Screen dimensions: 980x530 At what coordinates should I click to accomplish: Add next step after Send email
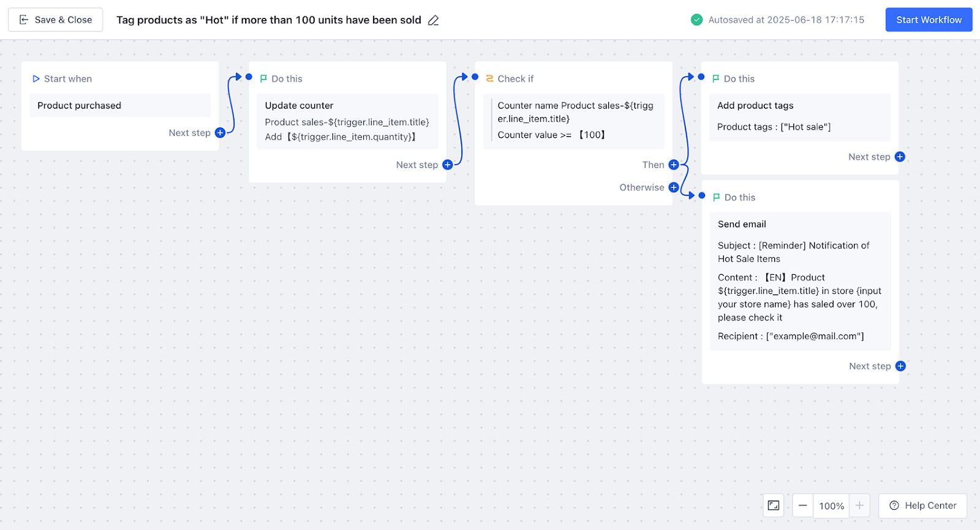(x=900, y=366)
